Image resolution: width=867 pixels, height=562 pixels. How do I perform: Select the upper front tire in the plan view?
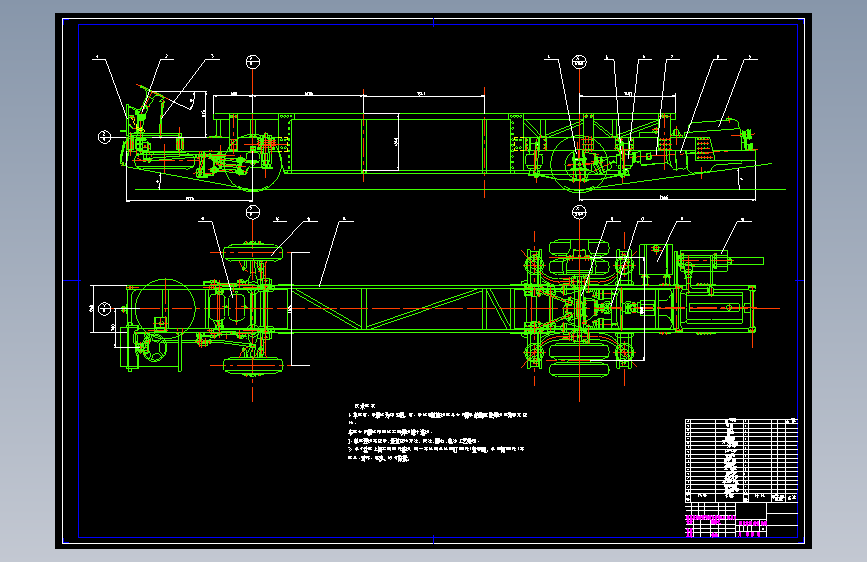[x=253, y=253]
